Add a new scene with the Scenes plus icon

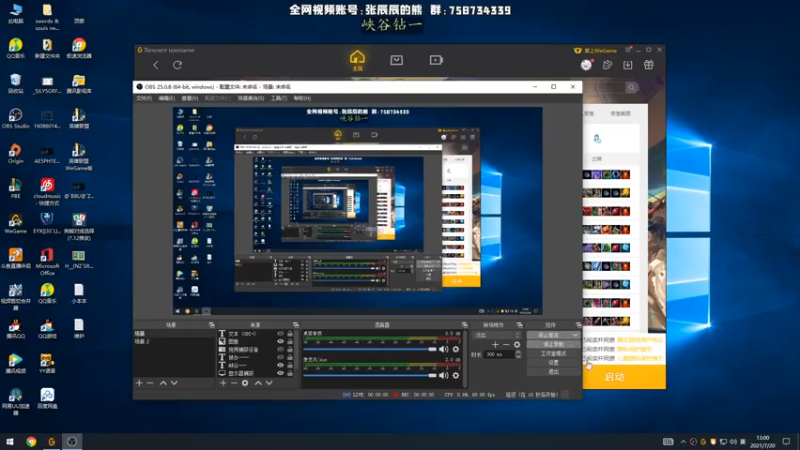[x=139, y=383]
